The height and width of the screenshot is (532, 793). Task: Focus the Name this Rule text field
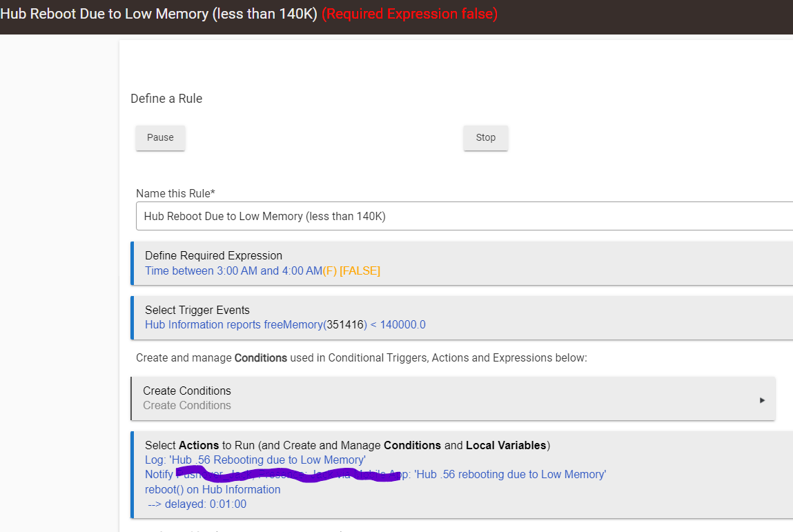point(462,216)
